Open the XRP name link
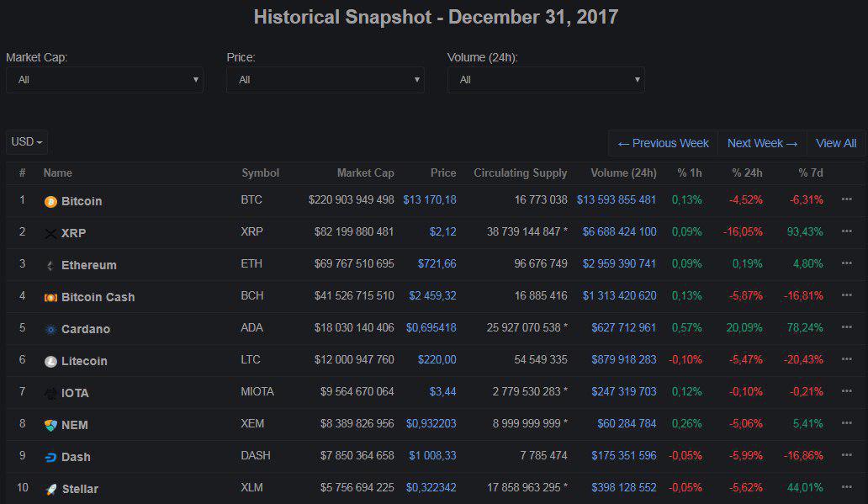 click(73, 233)
